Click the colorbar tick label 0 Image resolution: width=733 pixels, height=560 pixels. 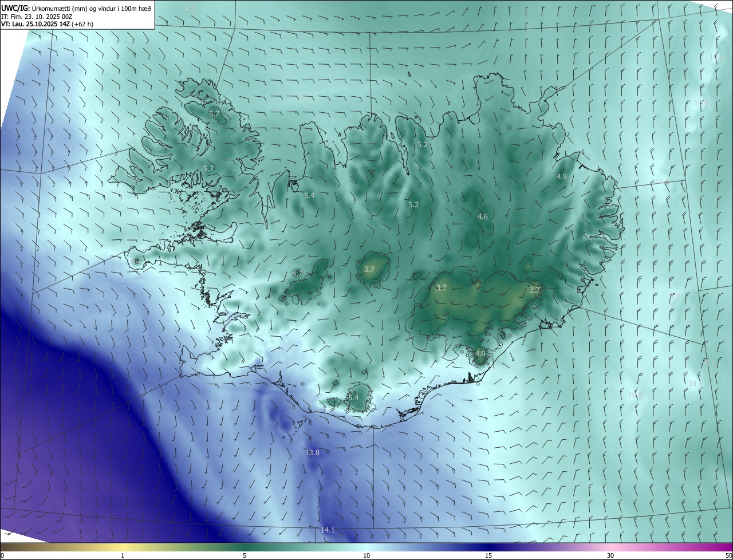click(x=2, y=555)
